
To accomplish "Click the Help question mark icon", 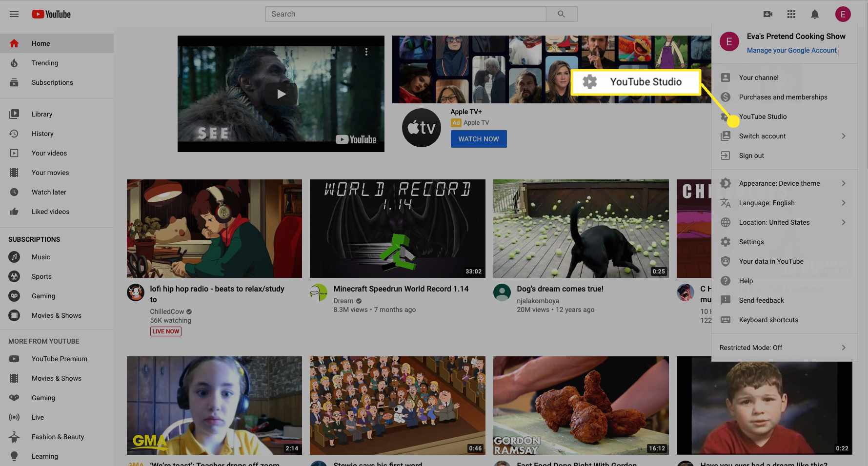I will pyautogui.click(x=726, y=281).
